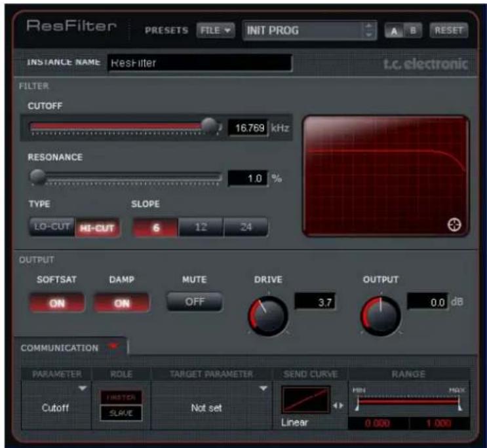This screenshot has width=487, height=448.
Task: Click the Cutoff parameter entry
Action: click(55, 407)
